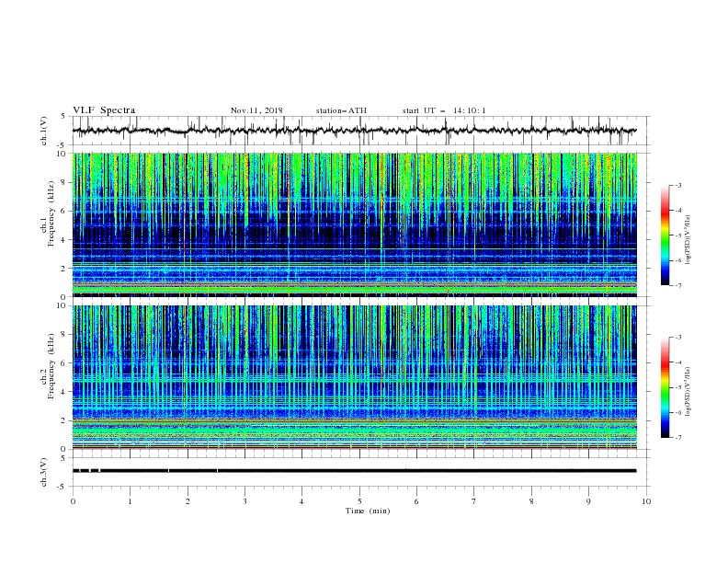Click the "-7" label on ch.2 color bar
728x563 pixels.
point(678,437)
